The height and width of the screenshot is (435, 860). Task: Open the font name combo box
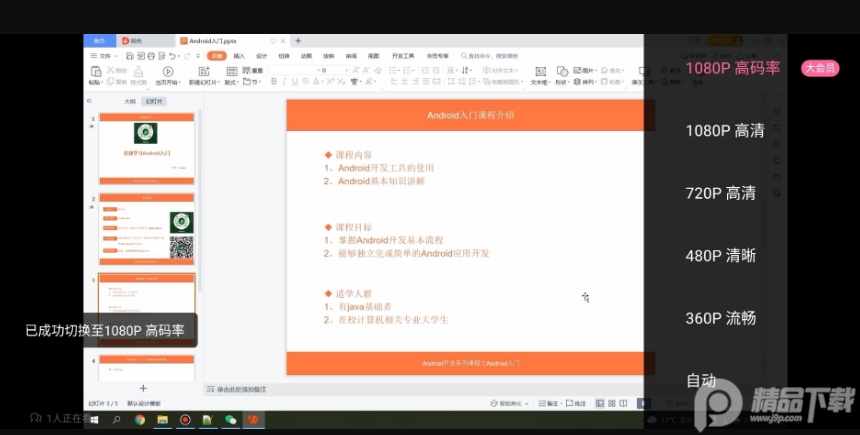coord(294,70)
